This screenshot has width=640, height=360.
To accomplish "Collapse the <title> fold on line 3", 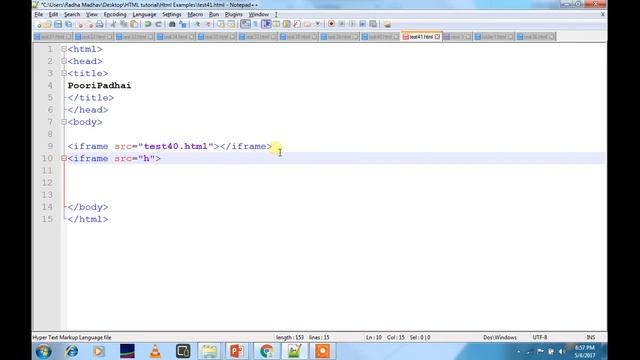I will [x=64, y=73].
